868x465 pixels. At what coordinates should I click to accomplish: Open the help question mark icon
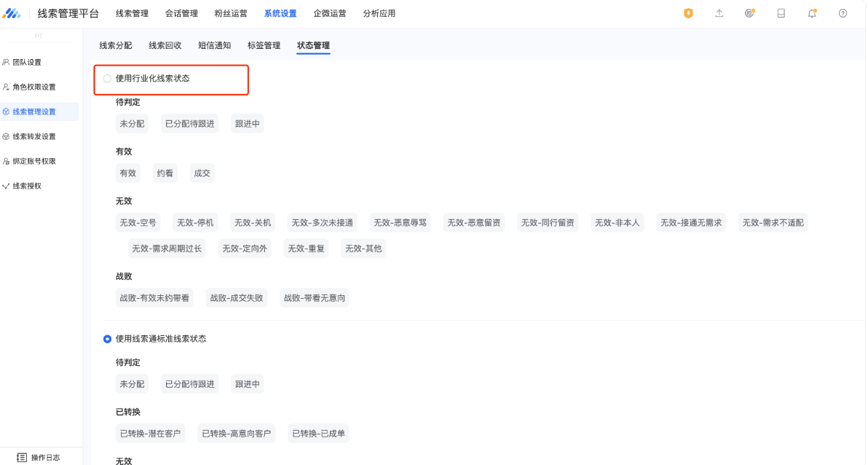pos(843,13)
